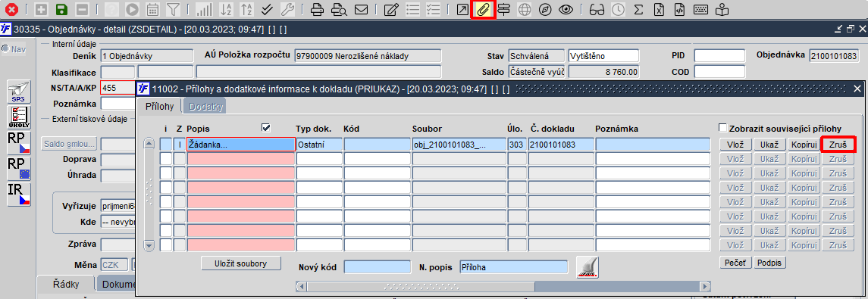
Task: Click the Uložit soubory button
Action: (241, 263)
